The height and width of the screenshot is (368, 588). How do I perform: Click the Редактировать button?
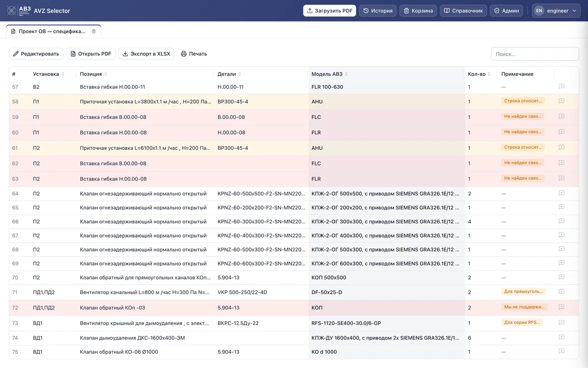tap(36, 54)
